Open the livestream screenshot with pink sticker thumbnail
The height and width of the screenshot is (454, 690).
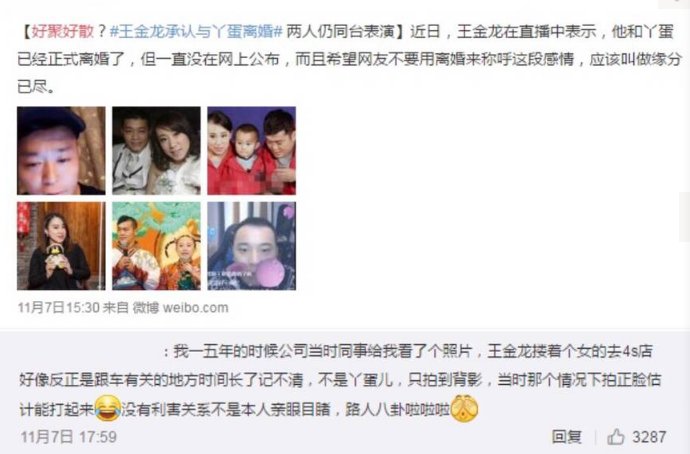(x=252, y=246)
